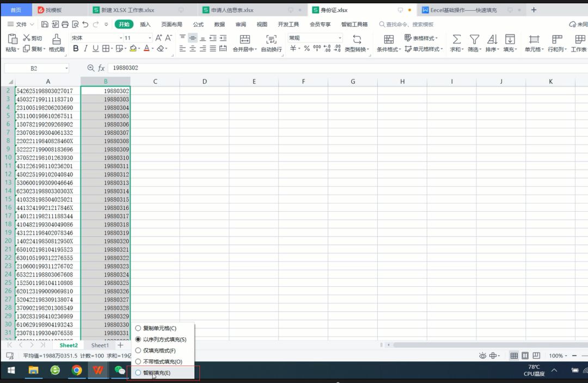This screenshot has width=588, height=383.
Task: Click the 首页 home button
Action: tap(16, 10)
